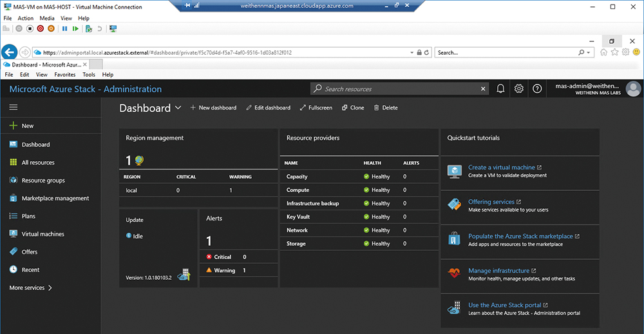Pause the virtual machine with the blue pause icon
Screen dimensions: 644x334
64,29
